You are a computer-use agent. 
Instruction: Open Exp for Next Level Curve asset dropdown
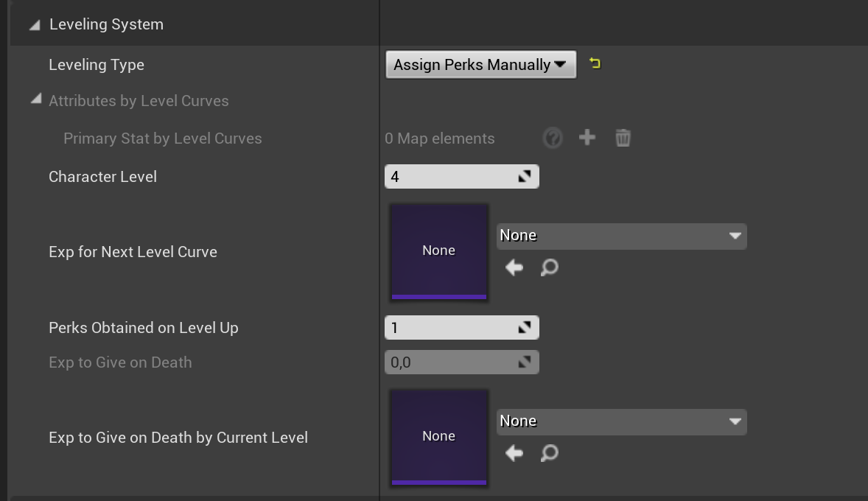621,236
